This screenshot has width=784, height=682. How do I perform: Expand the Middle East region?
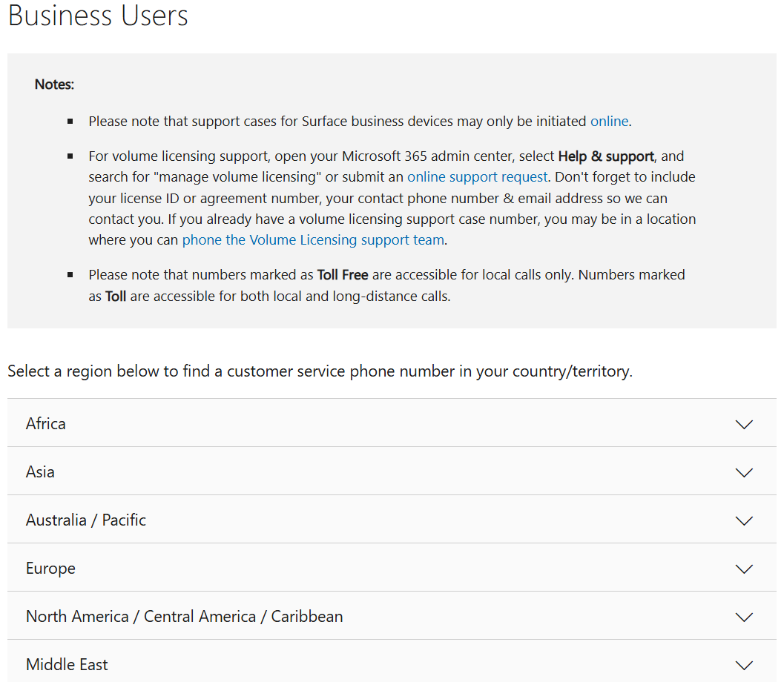[67, 665]
